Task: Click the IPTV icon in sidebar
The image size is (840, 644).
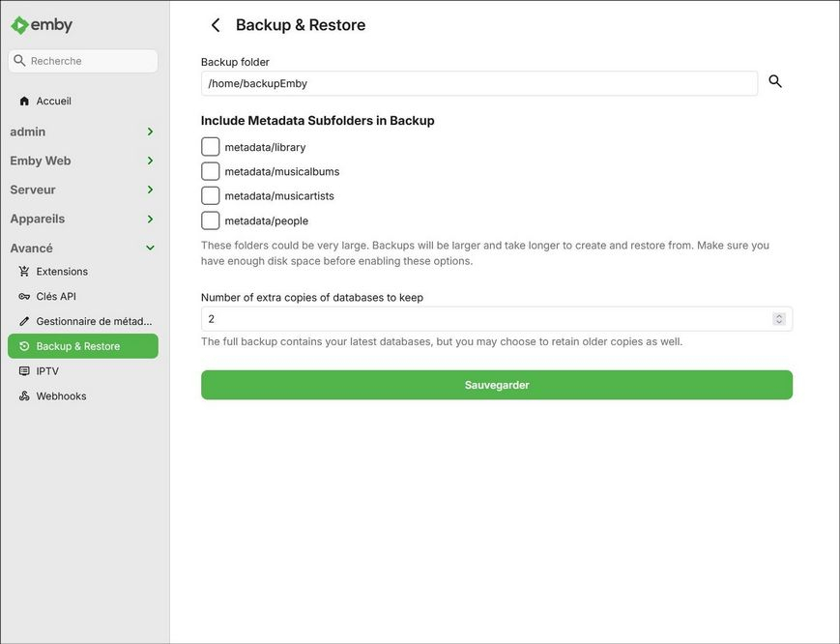Action: 24,371
